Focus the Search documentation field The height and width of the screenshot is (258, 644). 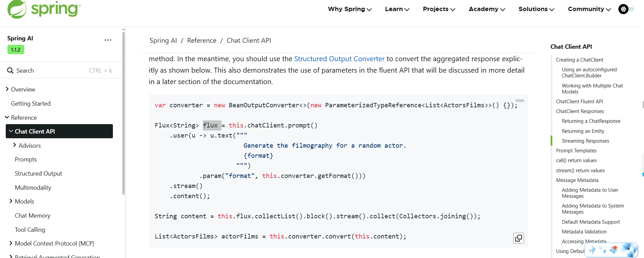[x=60, y=71]
